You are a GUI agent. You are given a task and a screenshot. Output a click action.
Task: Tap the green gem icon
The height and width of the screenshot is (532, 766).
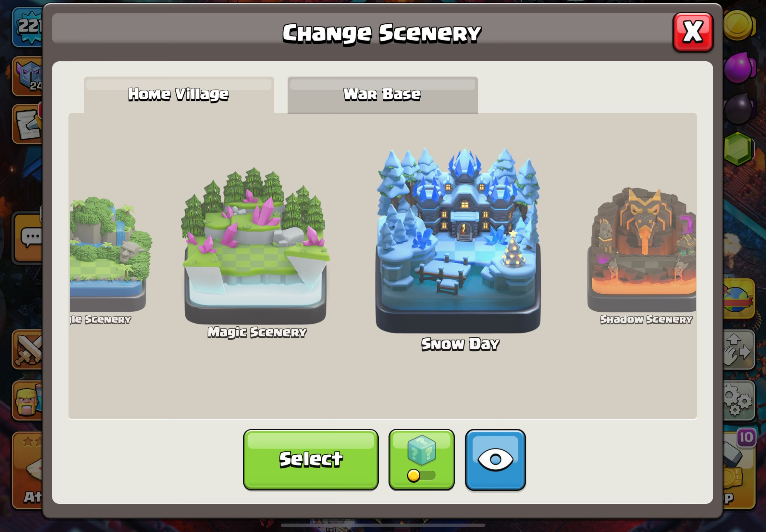tap(739, 149)
